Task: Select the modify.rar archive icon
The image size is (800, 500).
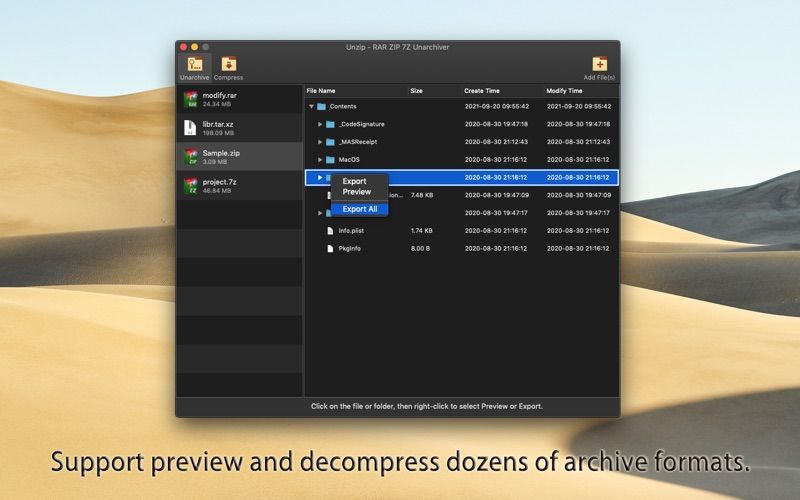Action: 190,99
